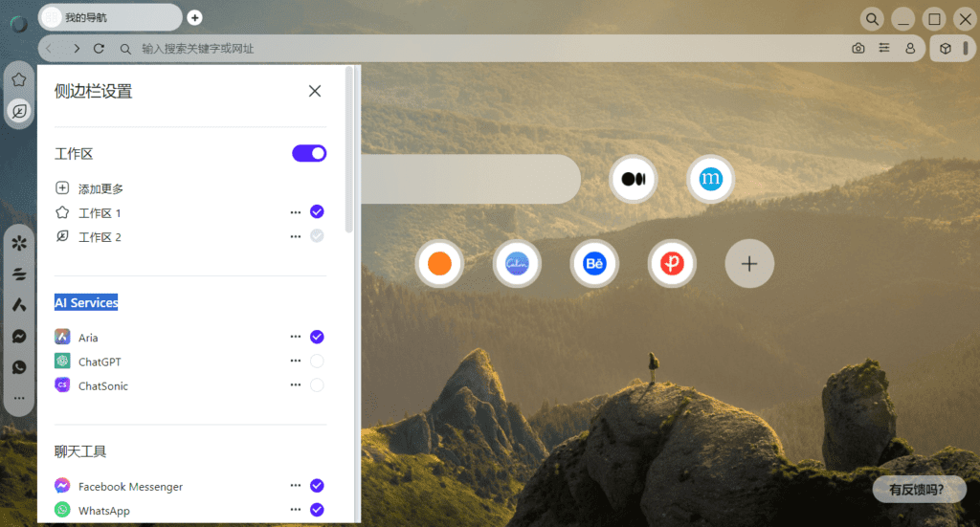Open three-dots options for ChatSonic
This screenshot has height=527, width=980.
[x=296, y=385]
